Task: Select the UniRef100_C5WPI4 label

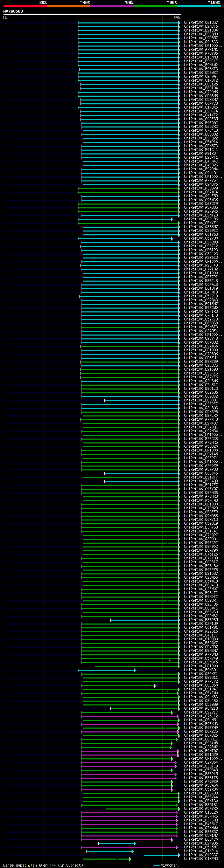Action: [201, 142]
